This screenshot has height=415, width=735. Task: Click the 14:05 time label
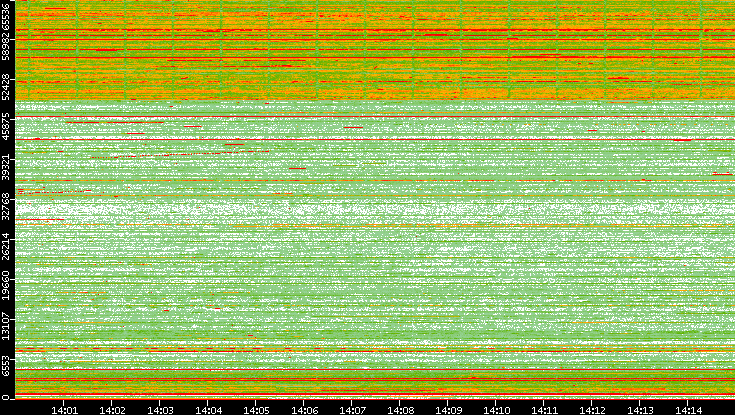coord(256,410)
